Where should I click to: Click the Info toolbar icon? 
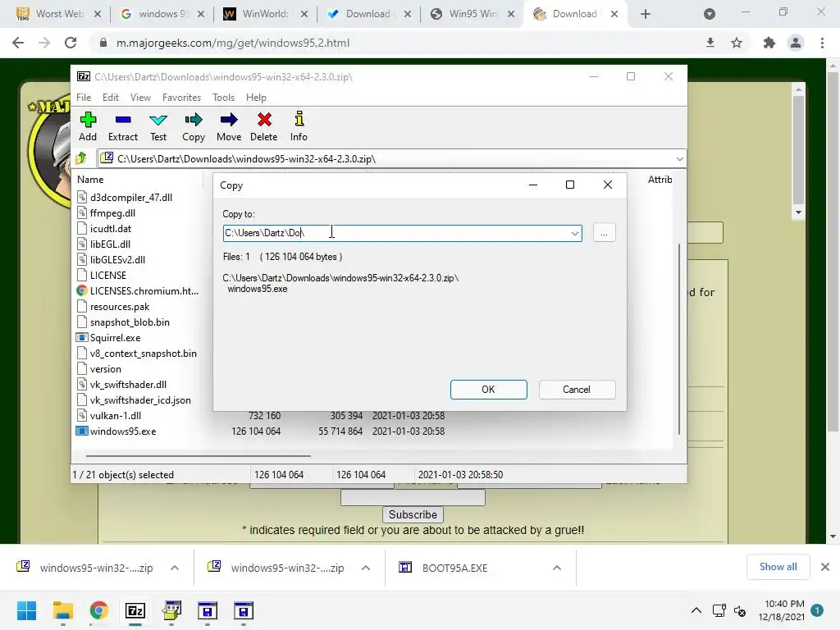299,126
